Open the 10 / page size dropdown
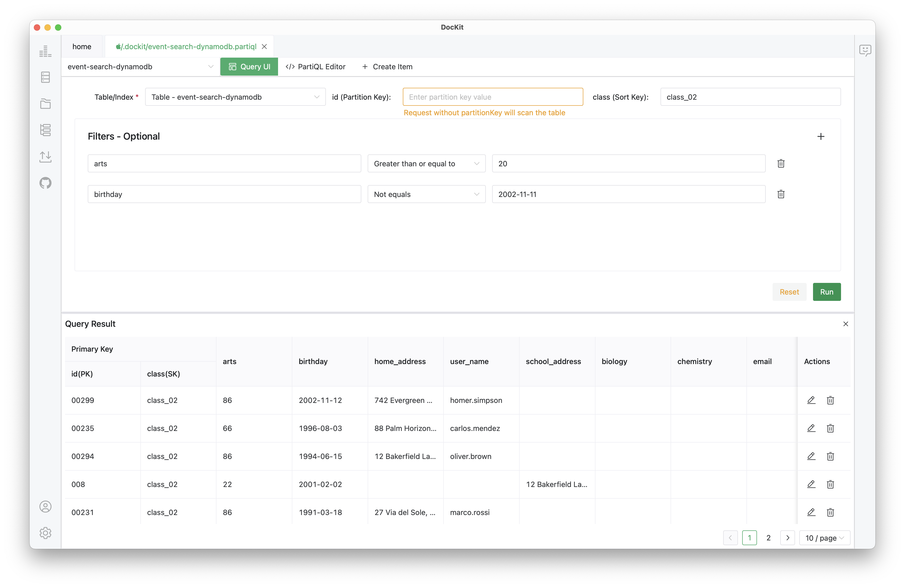Image resolution: width=905 pixels, height=588 pixels. (x=824, y=538)
